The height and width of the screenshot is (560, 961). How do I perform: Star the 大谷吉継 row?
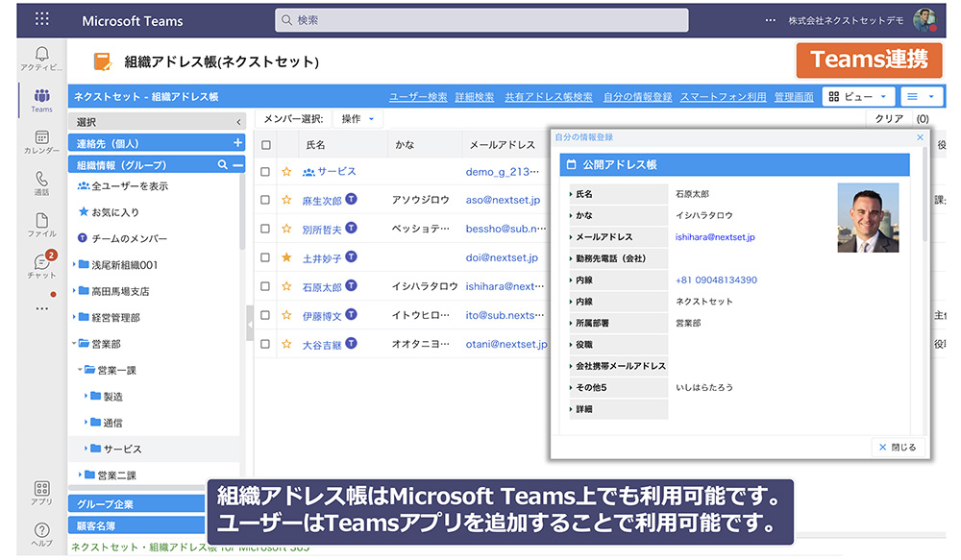pos(286,344)
